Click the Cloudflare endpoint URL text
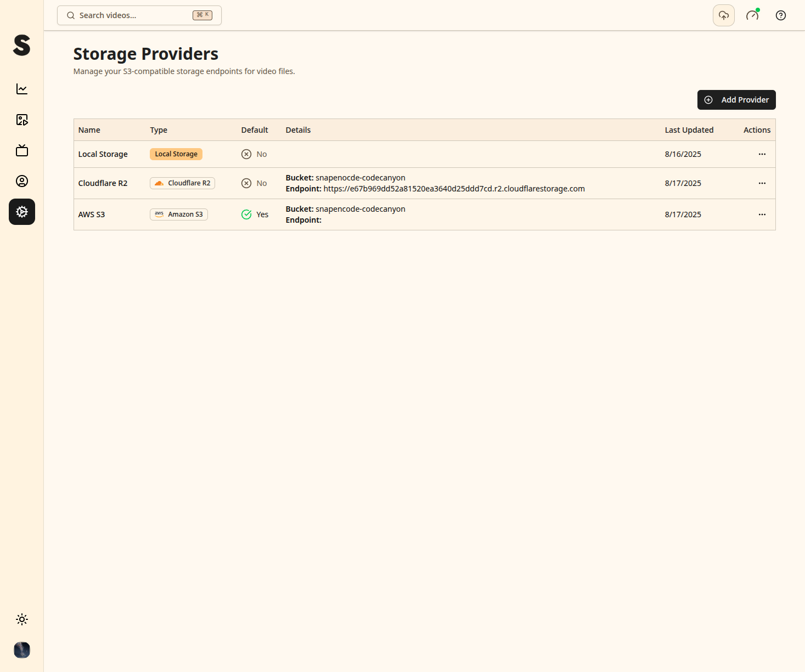This screenshot has width=805, height=672. tap(454, 189)
